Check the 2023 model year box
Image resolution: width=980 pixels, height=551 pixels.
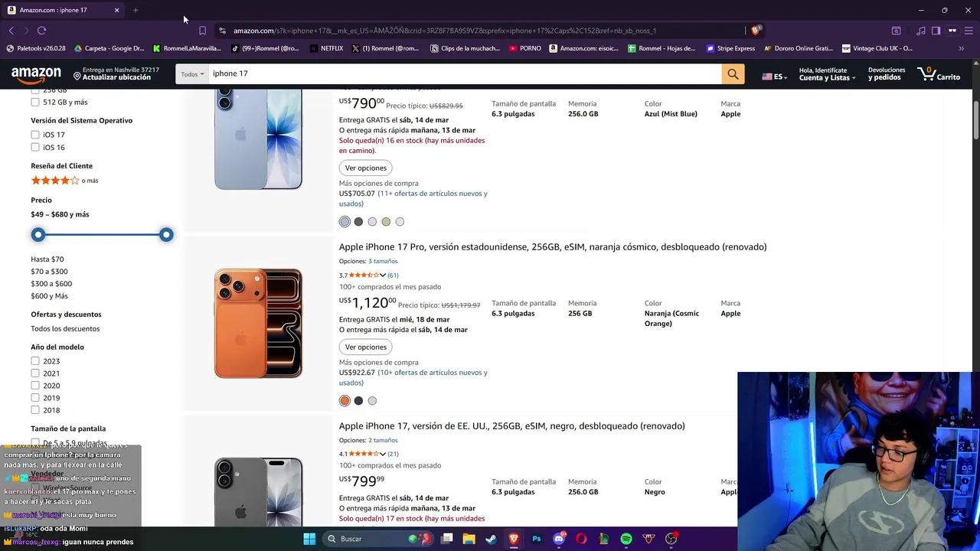click(x=35, y=361)
